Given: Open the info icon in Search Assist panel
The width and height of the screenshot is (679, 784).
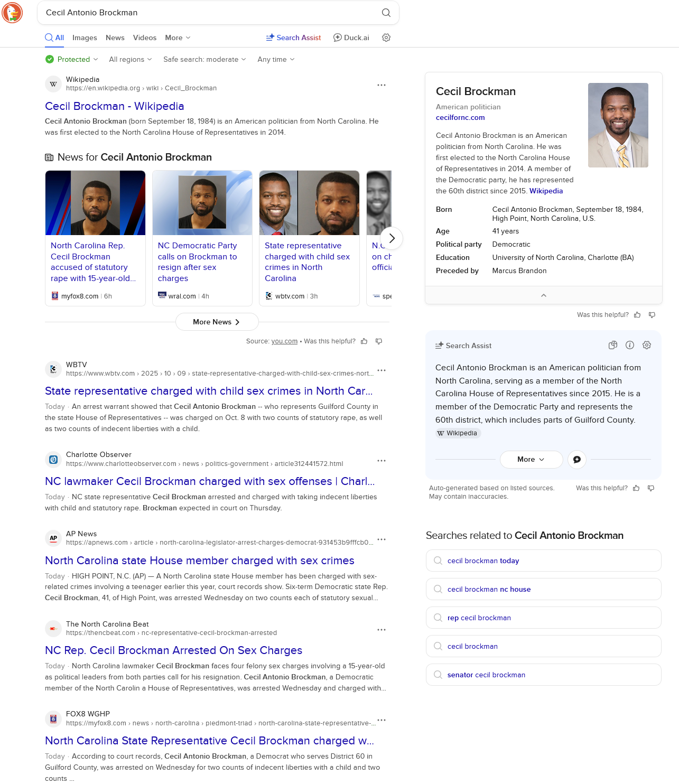Looking at the screenshot, I should click(630, 345).
